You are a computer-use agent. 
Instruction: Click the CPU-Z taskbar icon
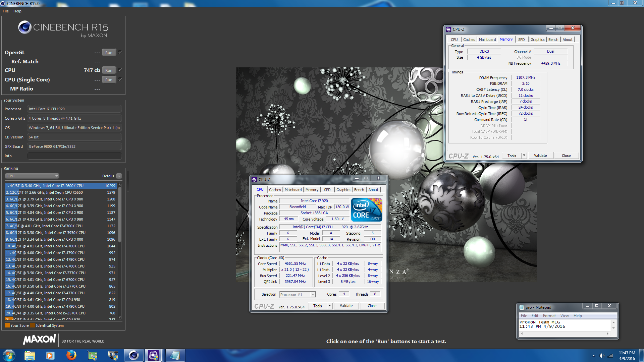tap(154, 355)
